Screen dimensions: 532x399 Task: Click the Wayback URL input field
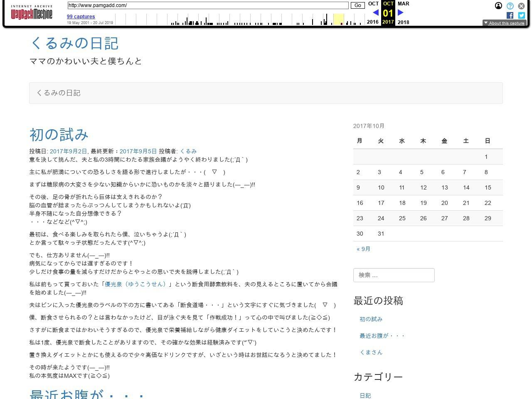208,5
